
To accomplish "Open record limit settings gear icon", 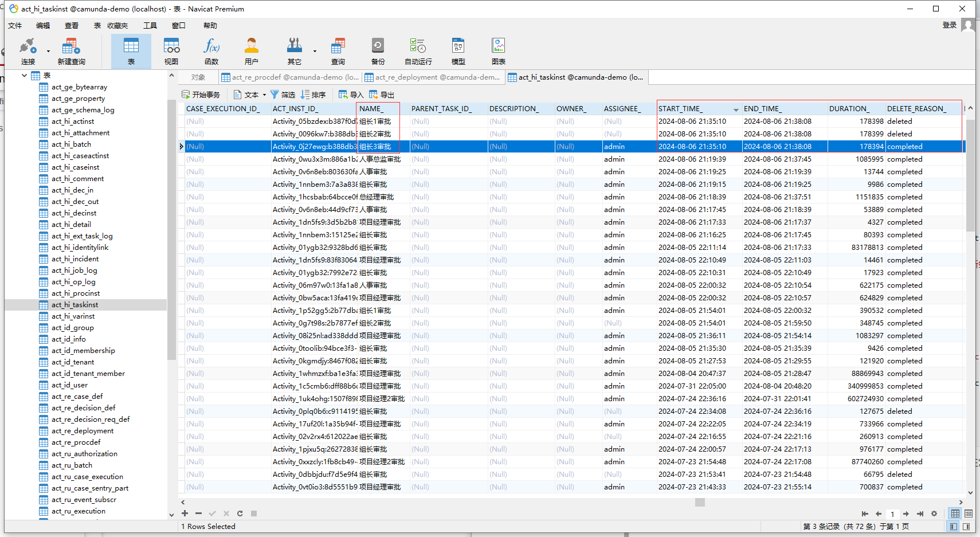I will 934,514.
